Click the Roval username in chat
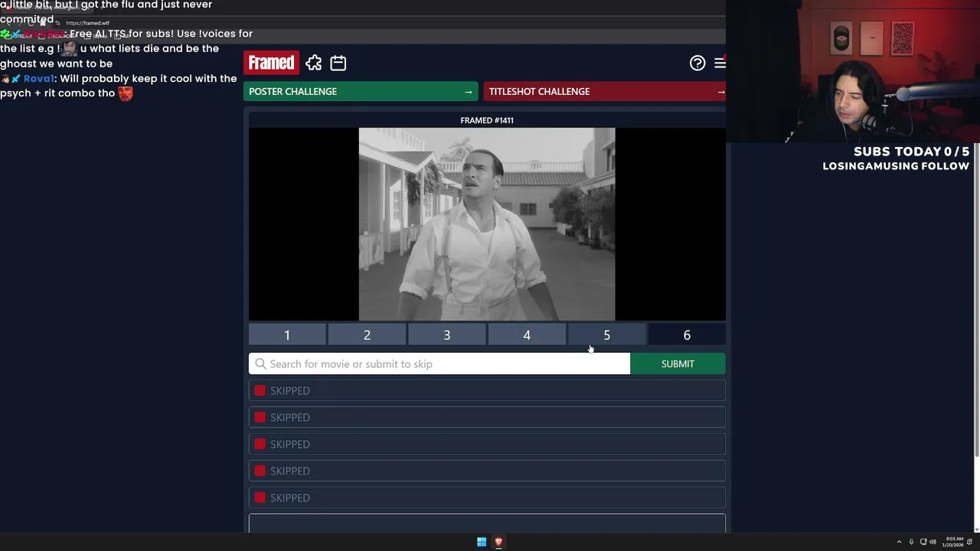980x551 pixels. (38, 79)
